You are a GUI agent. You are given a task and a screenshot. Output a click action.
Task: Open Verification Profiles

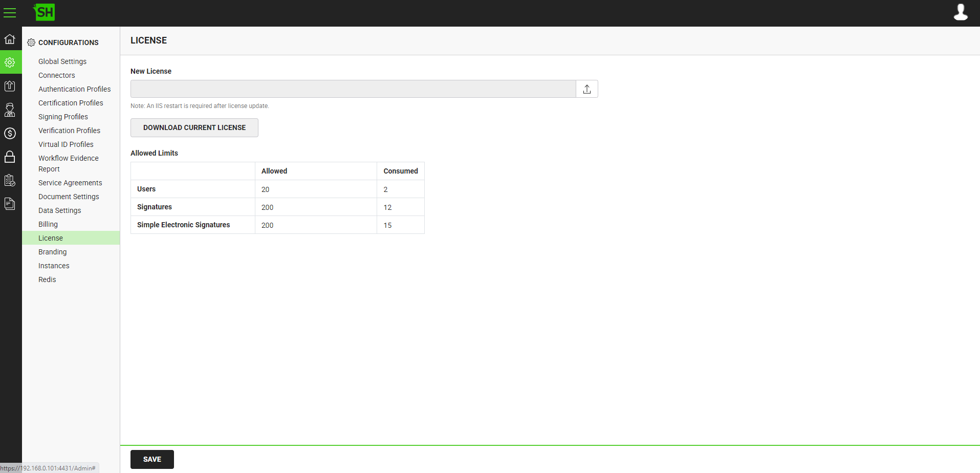tap(69, 131)
